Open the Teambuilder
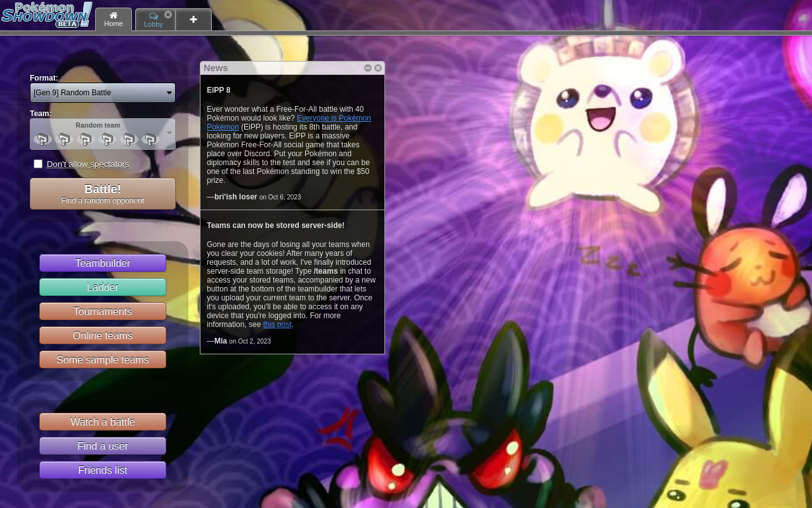The height and width of the screenshot is (508, 812). pos(103,264)
